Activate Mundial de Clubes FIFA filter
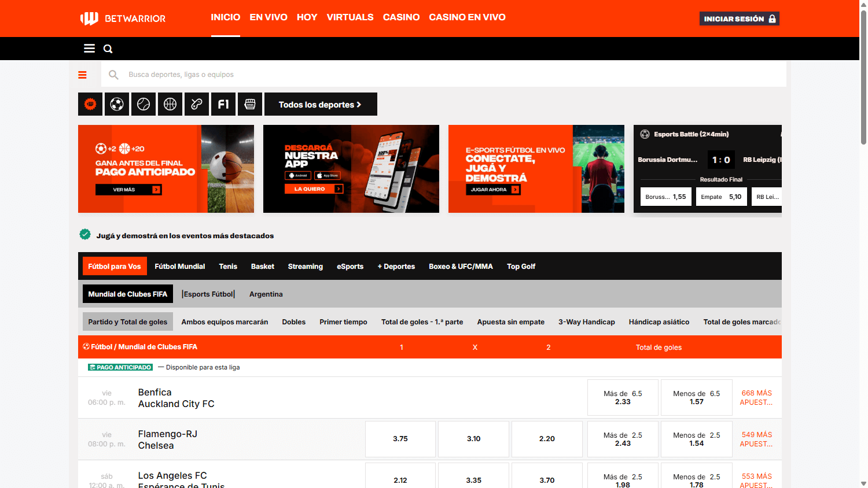Image resolution: width=868 pixels, height=488 pixels. coord(127,294)
